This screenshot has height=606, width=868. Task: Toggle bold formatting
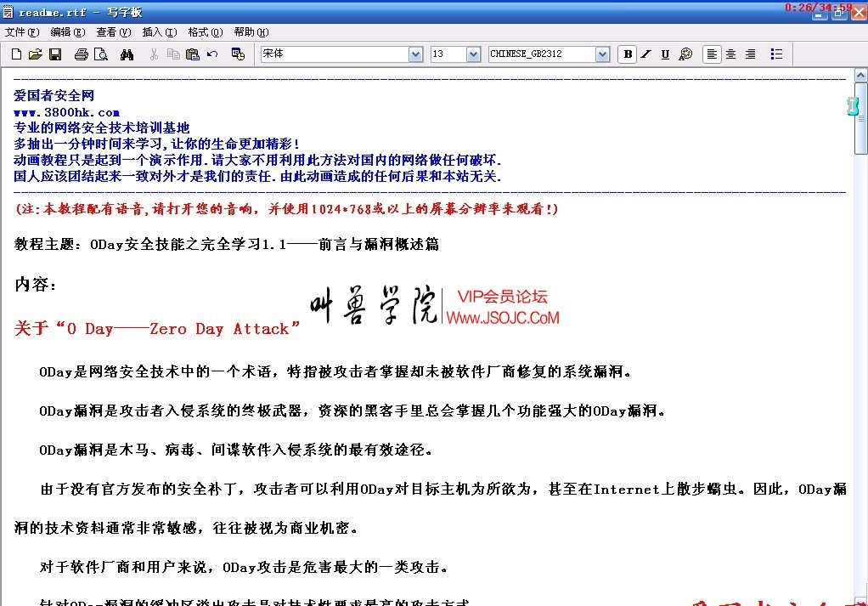(x=627, y=54)
